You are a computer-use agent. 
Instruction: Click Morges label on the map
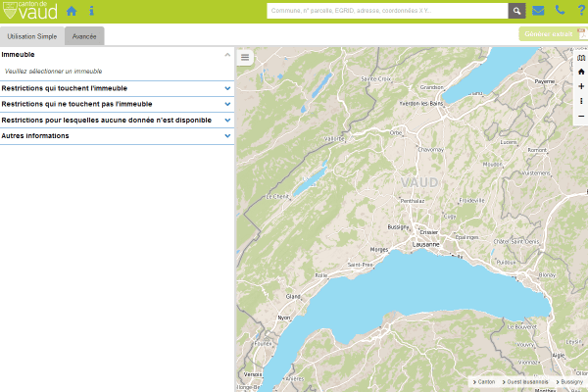(x=379, y=250)
